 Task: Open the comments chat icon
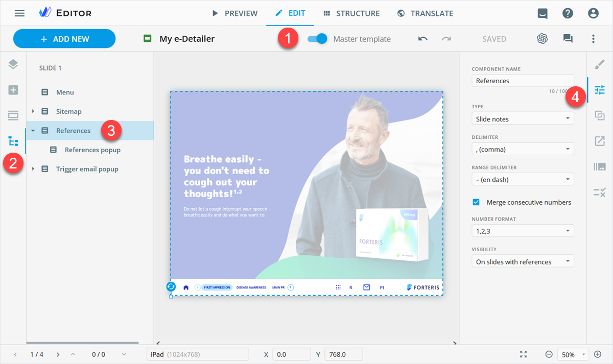568,39
